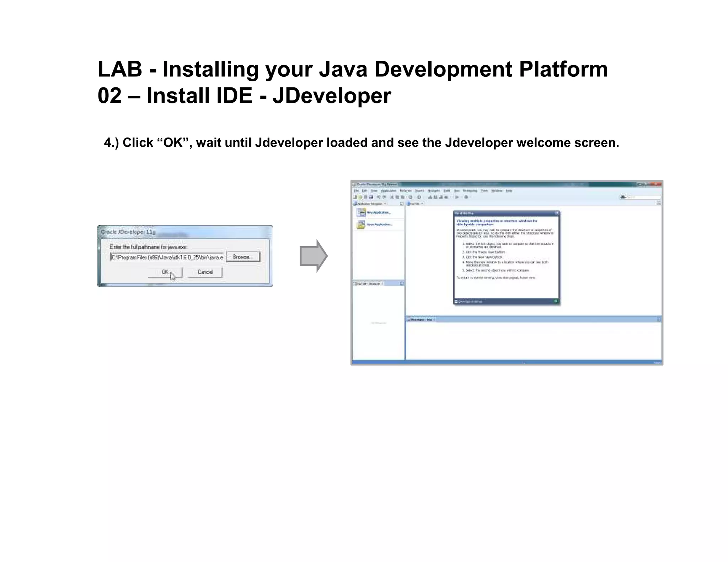Click the Open Application icon
728x562 pixels.
[x=361, y=225]
